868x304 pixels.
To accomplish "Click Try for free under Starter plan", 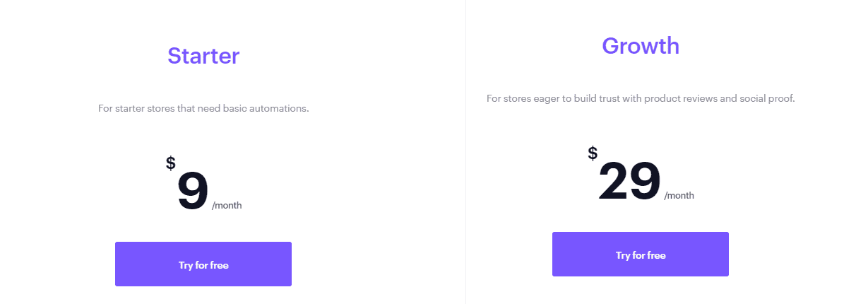I will [203, 264].
